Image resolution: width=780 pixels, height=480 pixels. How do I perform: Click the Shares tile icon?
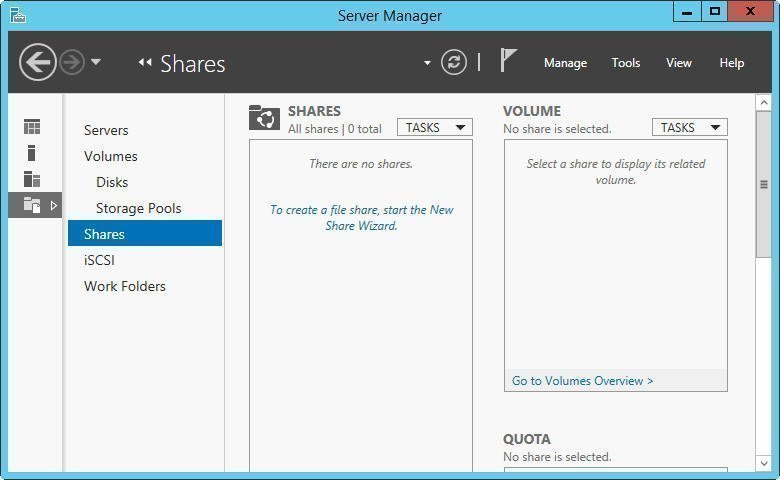264,118
